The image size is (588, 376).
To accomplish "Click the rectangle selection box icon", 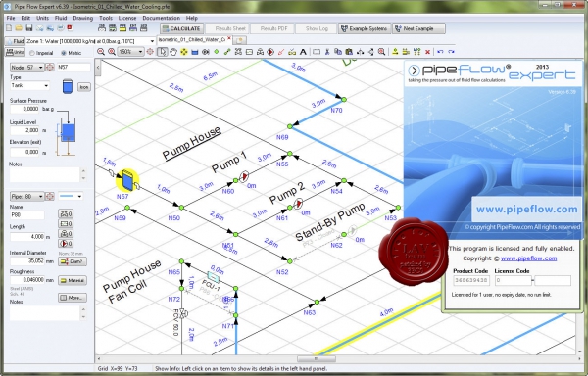I will click(x=317, y=52).
